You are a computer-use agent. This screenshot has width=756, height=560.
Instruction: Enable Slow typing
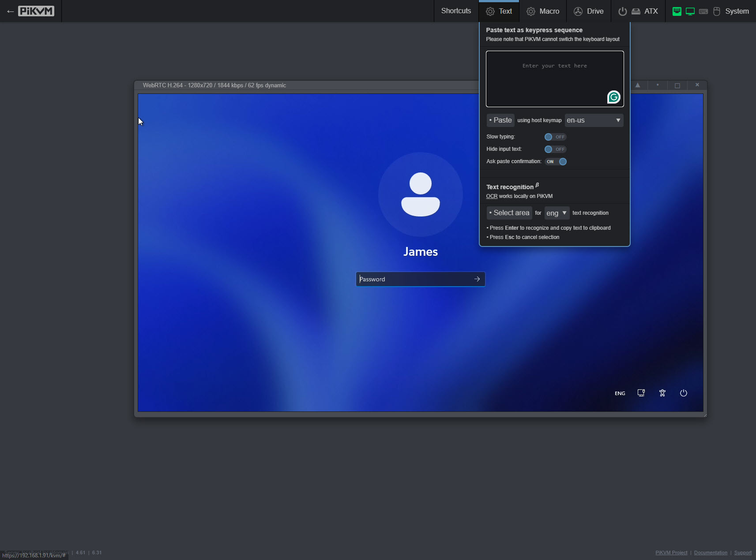click(x=555, y=137)
